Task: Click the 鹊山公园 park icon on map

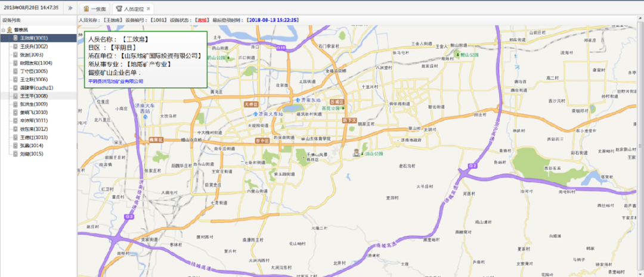Action: click(457, 54)
